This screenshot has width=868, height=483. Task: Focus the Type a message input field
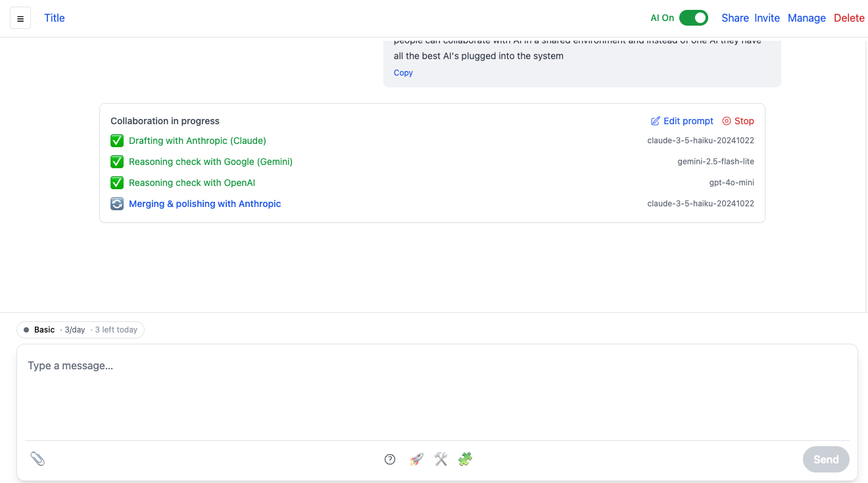pos(437,388)
